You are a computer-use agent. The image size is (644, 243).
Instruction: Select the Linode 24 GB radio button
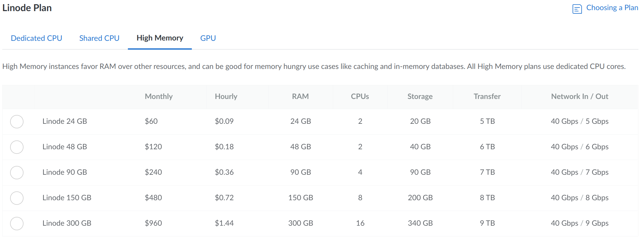point(17,121)
